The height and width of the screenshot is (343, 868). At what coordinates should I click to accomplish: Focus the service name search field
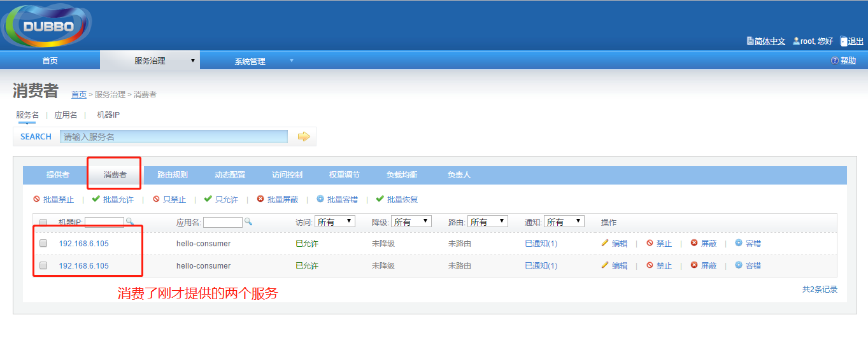174,136
